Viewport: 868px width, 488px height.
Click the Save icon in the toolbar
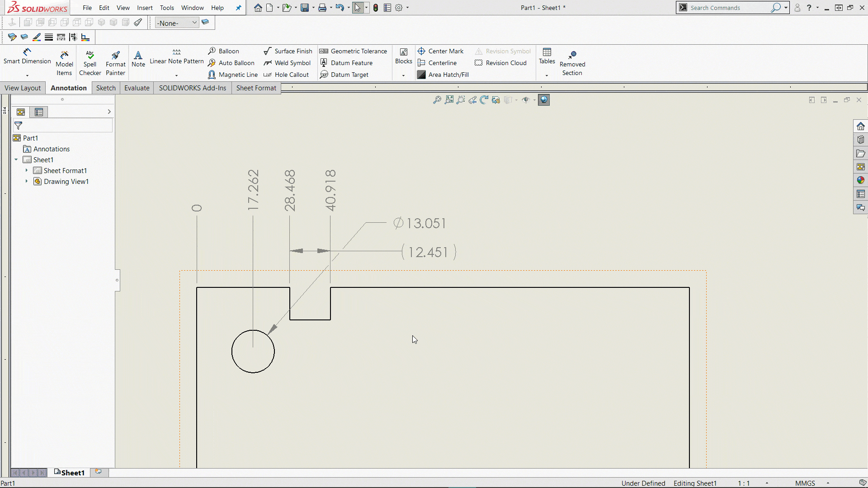tap(305, 8)
